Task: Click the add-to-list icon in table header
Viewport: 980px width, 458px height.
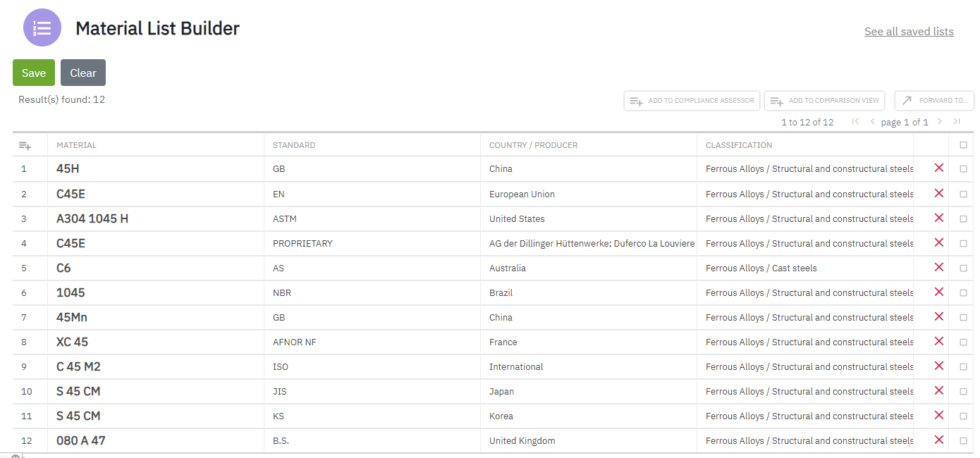Action: pos(25,146)
